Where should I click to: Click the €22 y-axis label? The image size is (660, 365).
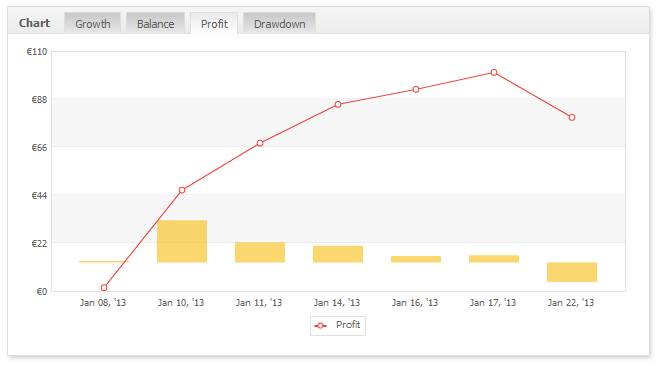coord(40,244)
